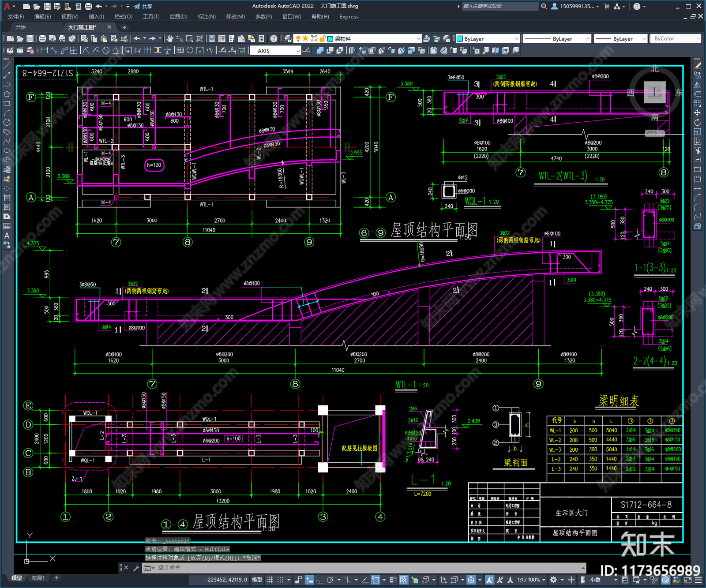
Task: Select the Aligned dimension tool
Action: pyautogui.click(x=54, y=50)
